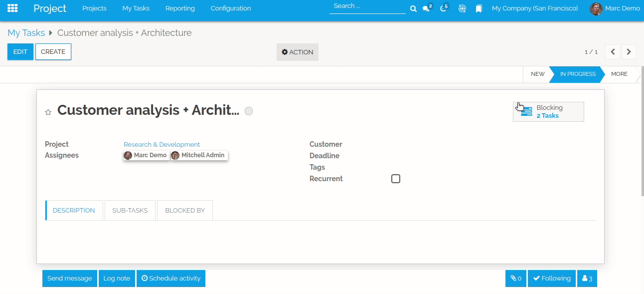Star the Customer analysis task as priority
This screenshot has width=644, height=294.
click(48, 112)
